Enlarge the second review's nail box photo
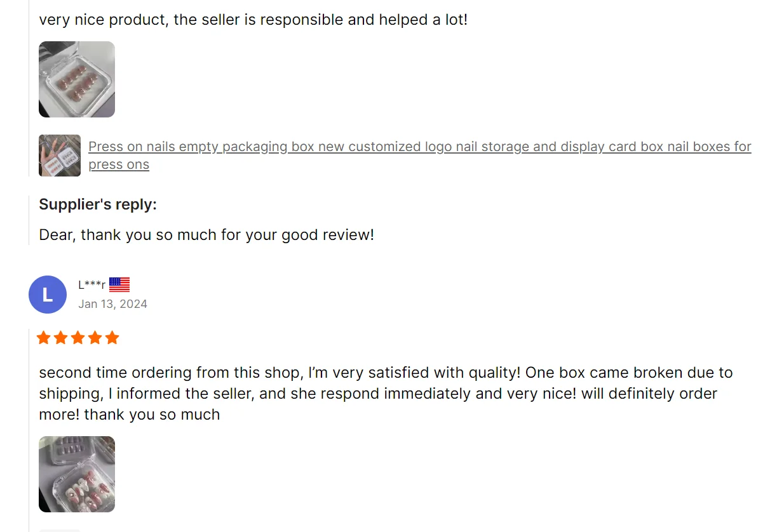The width and height of the screenshot is (784, 532). click(x=77, y=474)
